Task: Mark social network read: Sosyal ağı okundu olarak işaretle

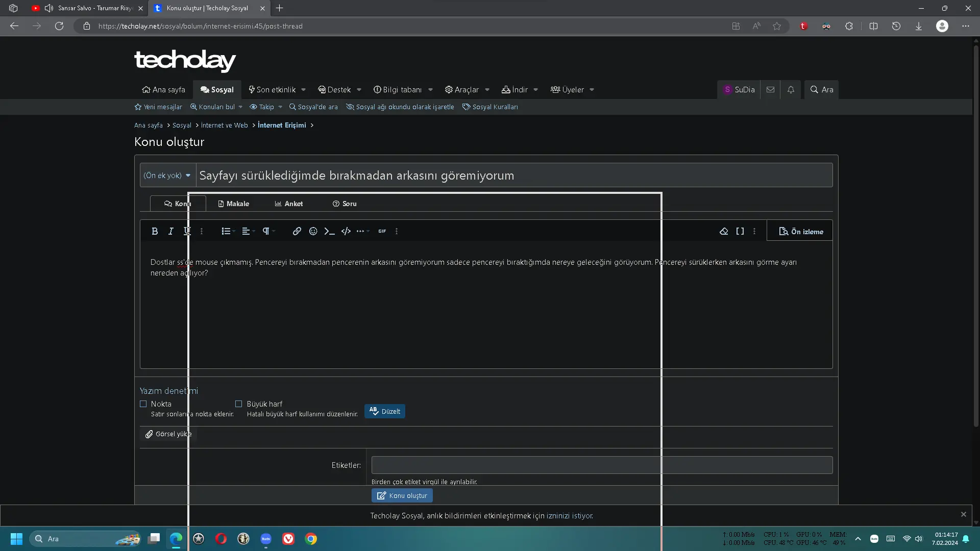Action: pyautogui.click(x=400, y=107)
